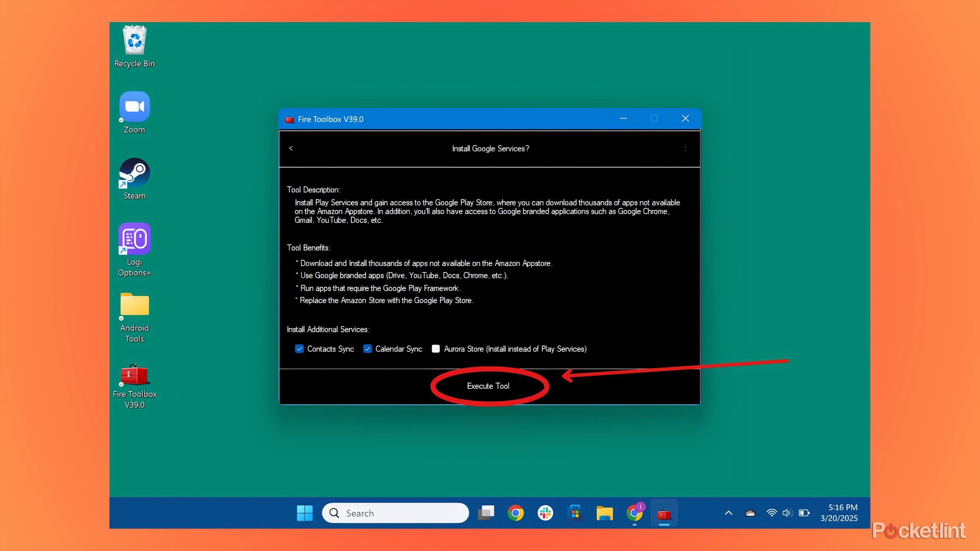Expand the hidden system tray icons chevron
The height and width of the screenshot is (551, 980).
pos(728,513)
